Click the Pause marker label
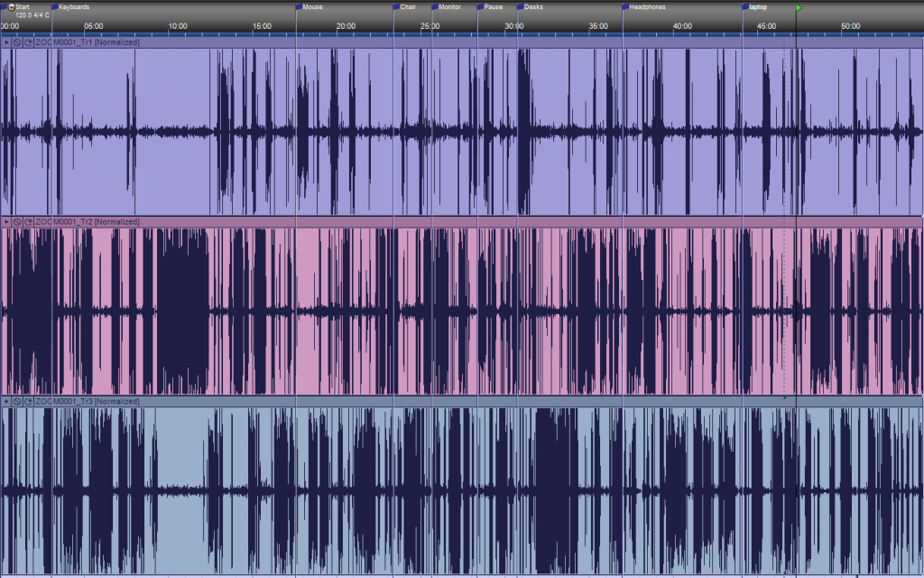This screenshot has width=924, height=578. point(494,7)
